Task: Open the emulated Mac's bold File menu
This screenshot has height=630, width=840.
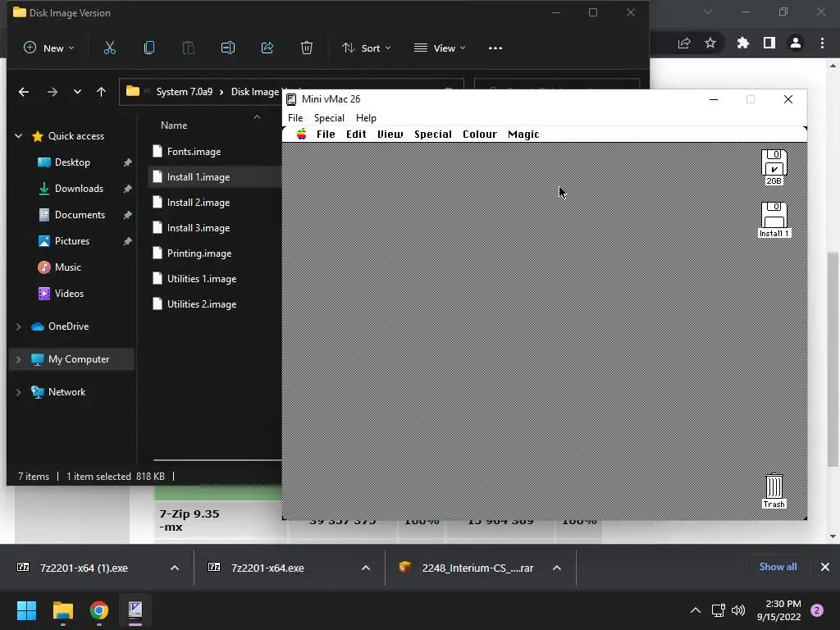Action: pyautogui.click(x=326, y=134)
